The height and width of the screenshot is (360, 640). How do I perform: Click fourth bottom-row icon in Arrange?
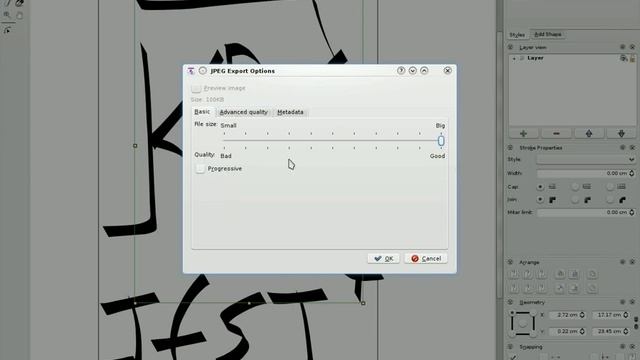coord(560,289)
